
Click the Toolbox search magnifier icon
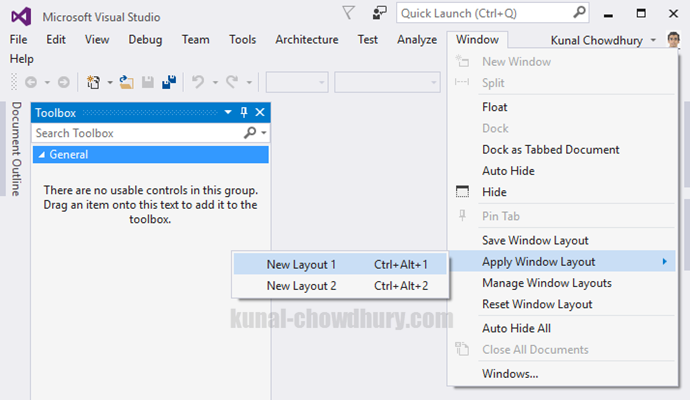point(250,132)
